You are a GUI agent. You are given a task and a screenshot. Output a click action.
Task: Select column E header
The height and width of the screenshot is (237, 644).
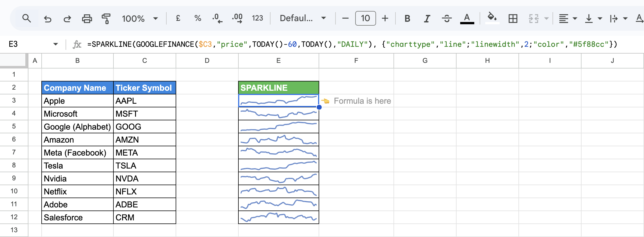[278, 61]
